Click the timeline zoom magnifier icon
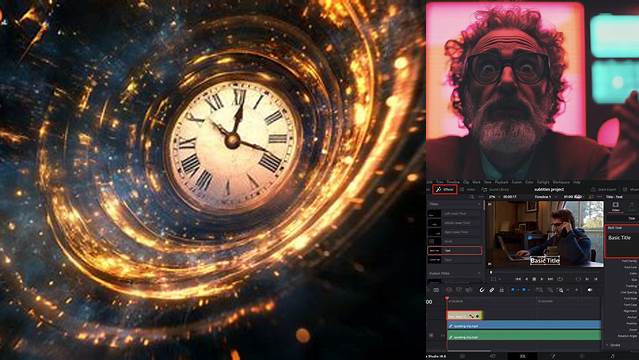 (x=561, y=290)
